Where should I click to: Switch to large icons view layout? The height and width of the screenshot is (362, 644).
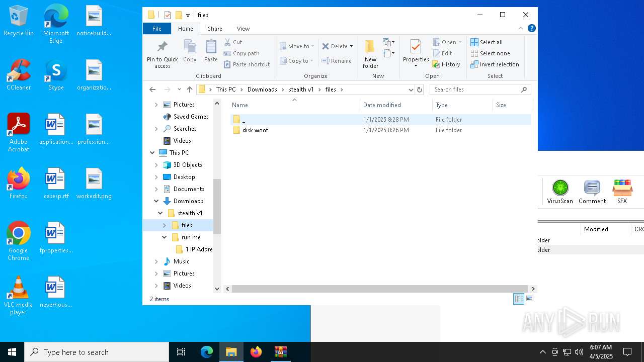(x=529, y=299)
